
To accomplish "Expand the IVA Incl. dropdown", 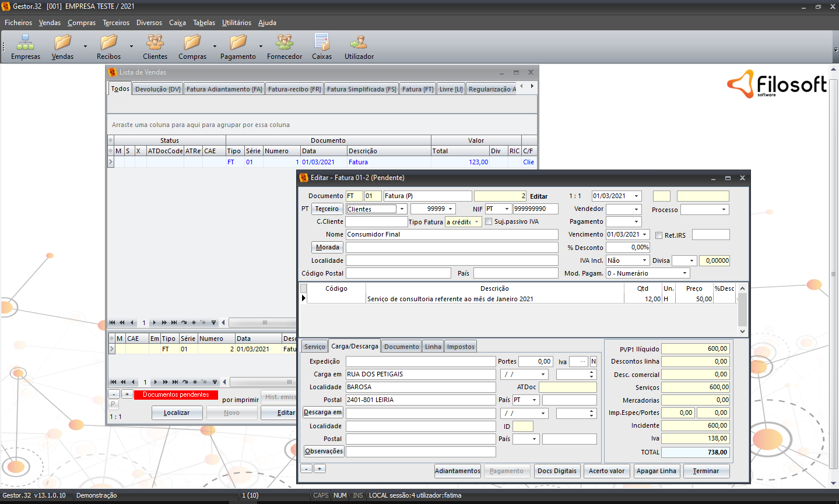I will [x=644, y=260].
